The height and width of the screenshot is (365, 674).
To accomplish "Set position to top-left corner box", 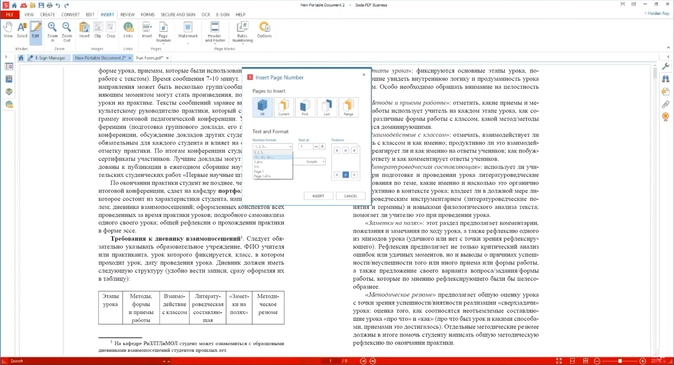I will 337,150.
